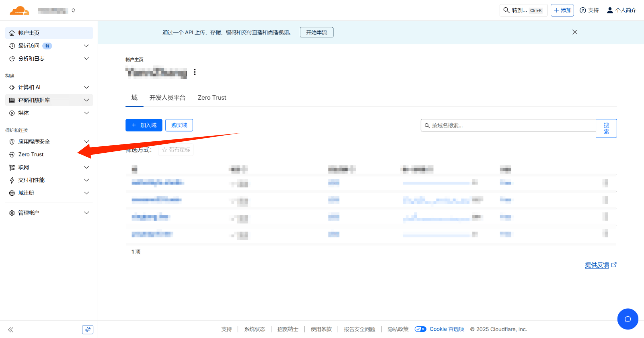Focus the 按域名搜索 input field
This screenshot has width=644, height=338.
coord(508,125)
